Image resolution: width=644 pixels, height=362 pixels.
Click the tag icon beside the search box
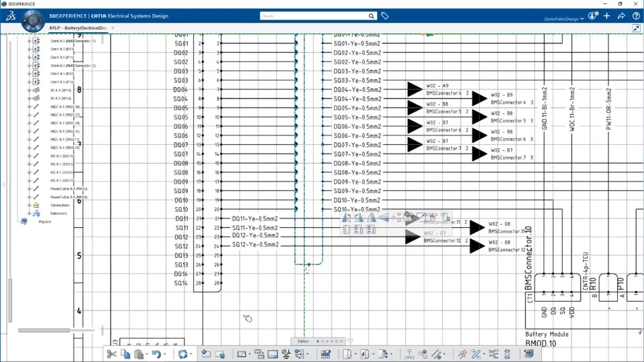(385, 16)
